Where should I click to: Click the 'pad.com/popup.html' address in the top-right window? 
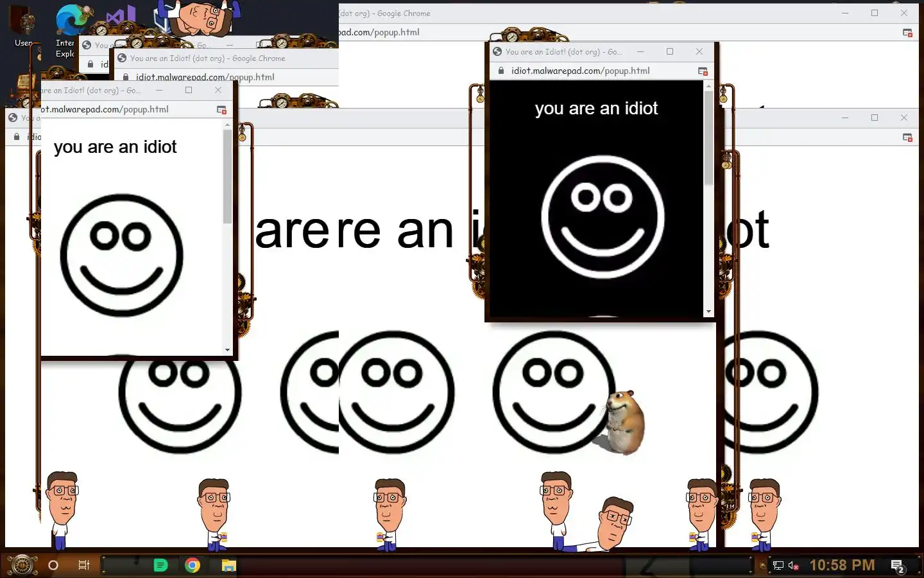point(379,32)
